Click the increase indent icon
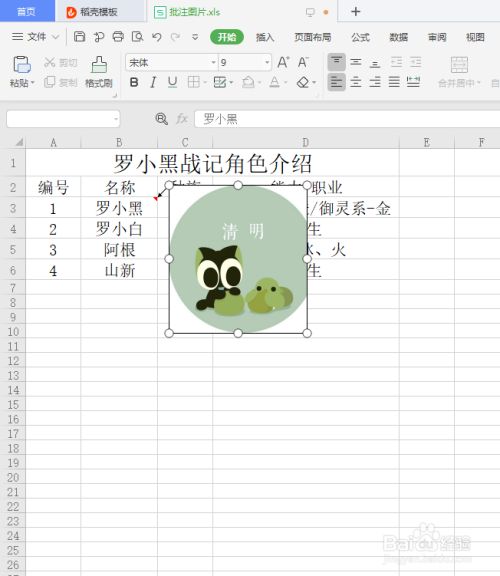This screenshot has height=576, width=500. point(416,62)
